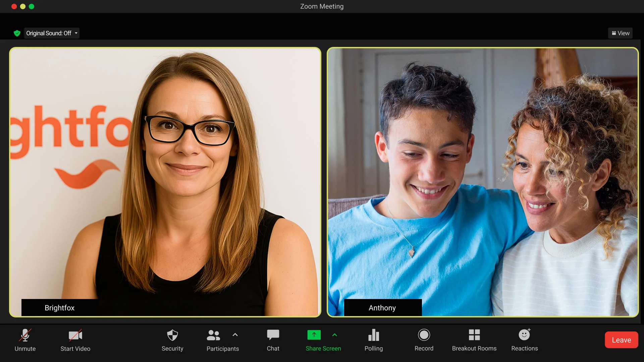This screenshot has height=362, width=644.
Task: Click the green macOS fullscreen button
Action: click(32, 6)
